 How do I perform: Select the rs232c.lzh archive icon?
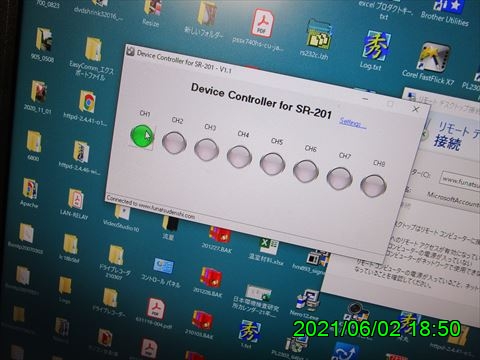[316, 41]
